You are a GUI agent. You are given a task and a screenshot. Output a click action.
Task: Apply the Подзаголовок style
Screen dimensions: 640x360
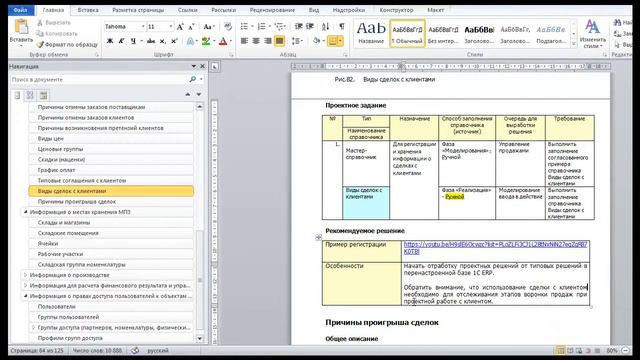551,33
